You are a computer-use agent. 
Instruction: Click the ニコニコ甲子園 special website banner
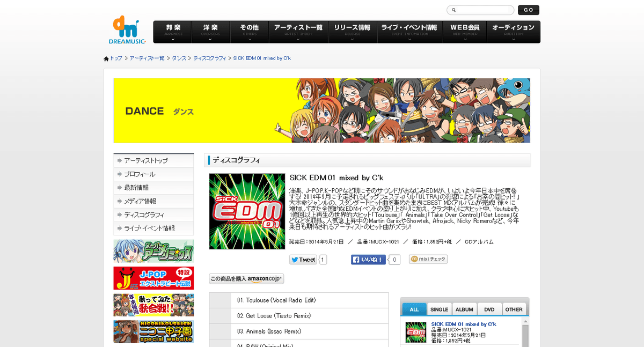pyautogui.click(x=153, y=331)
